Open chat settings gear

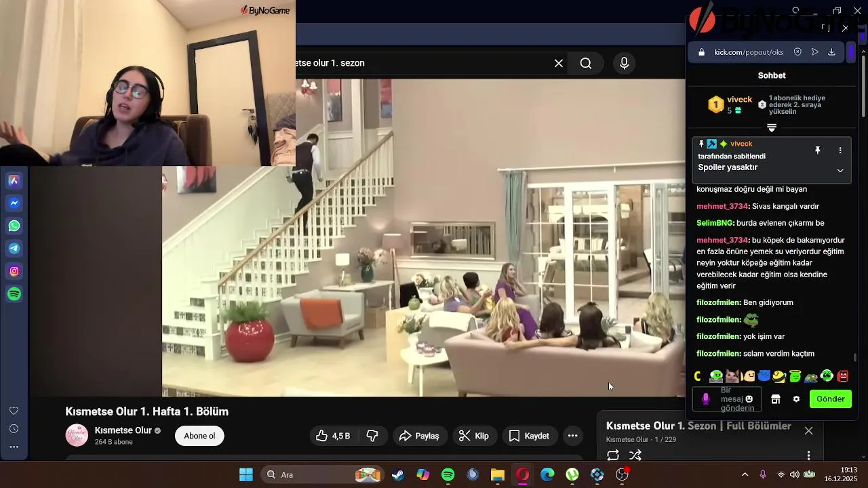tap(796, 399)
